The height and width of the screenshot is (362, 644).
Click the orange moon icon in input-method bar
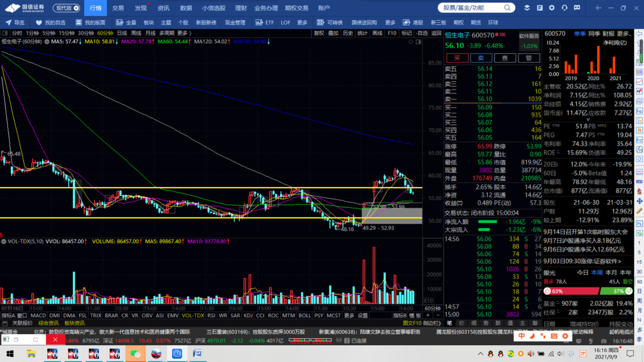pos(532,336)
